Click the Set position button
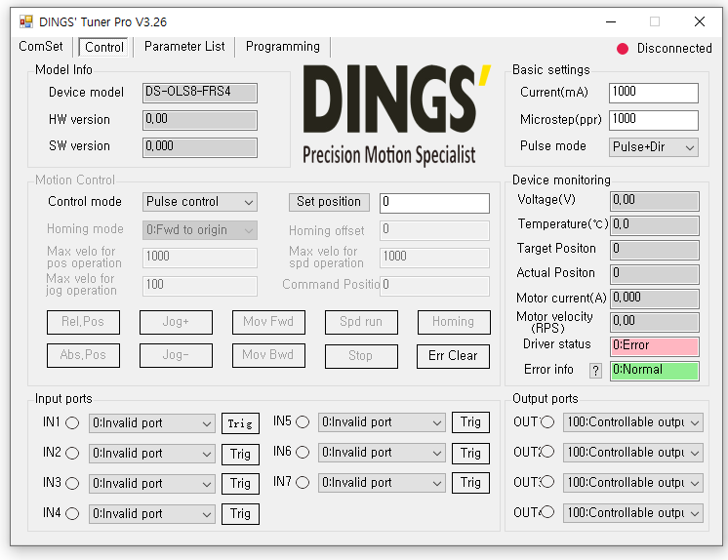728x560 pixels. (329, 202)
